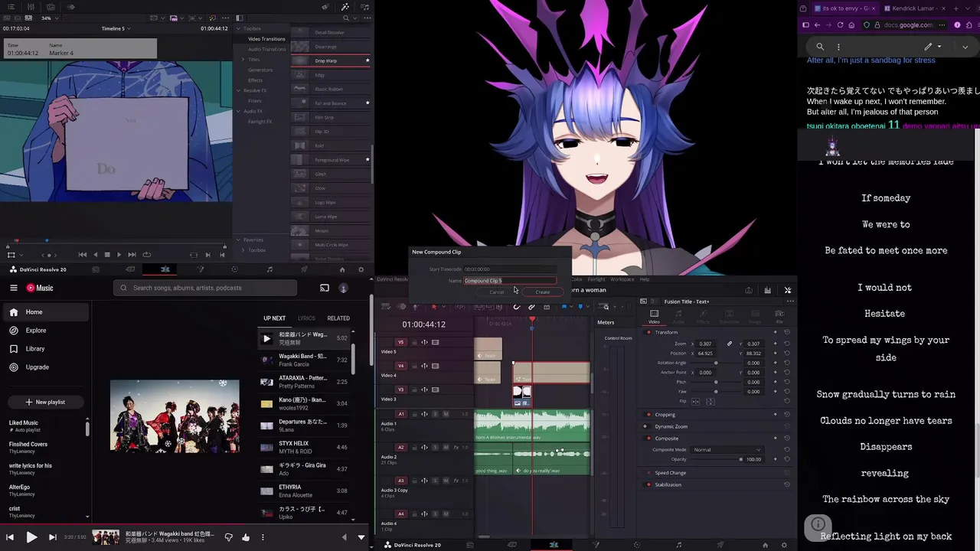Stop playback in the DaVinci viewer
This screenshot has width=980, height=551.
[107, 255]
